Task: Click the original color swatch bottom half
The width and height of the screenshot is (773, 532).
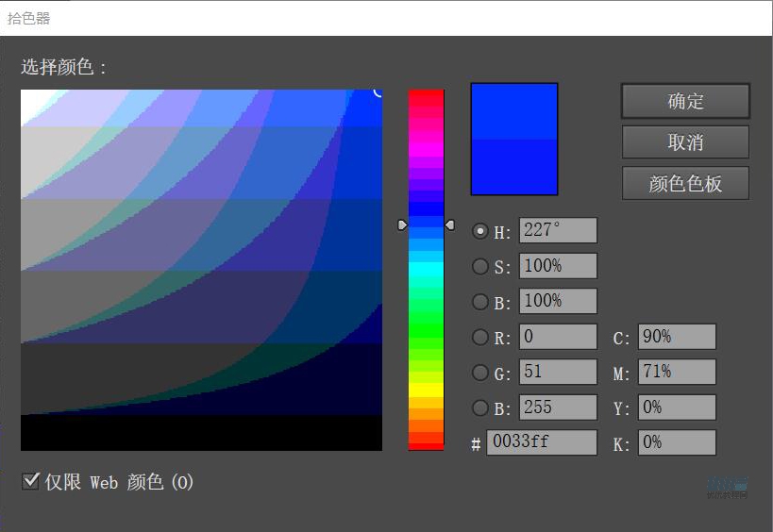Action: (514, 167)
